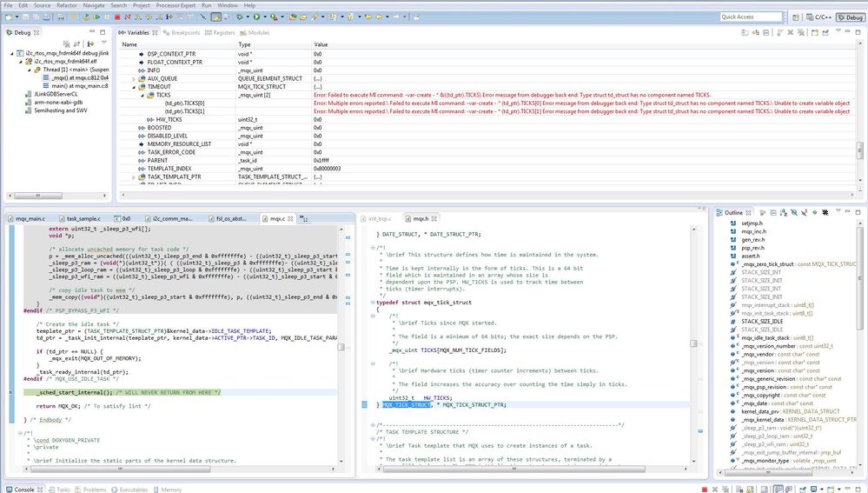Open the Problems view tab
This screenshot has width=868, height=493.
coord(93,489)
